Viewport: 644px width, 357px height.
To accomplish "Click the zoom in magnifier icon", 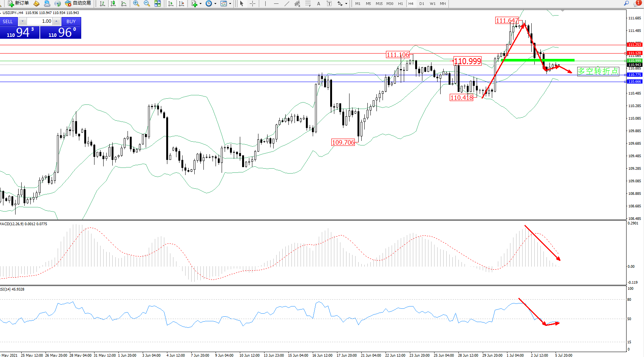I will click(136, 3).
